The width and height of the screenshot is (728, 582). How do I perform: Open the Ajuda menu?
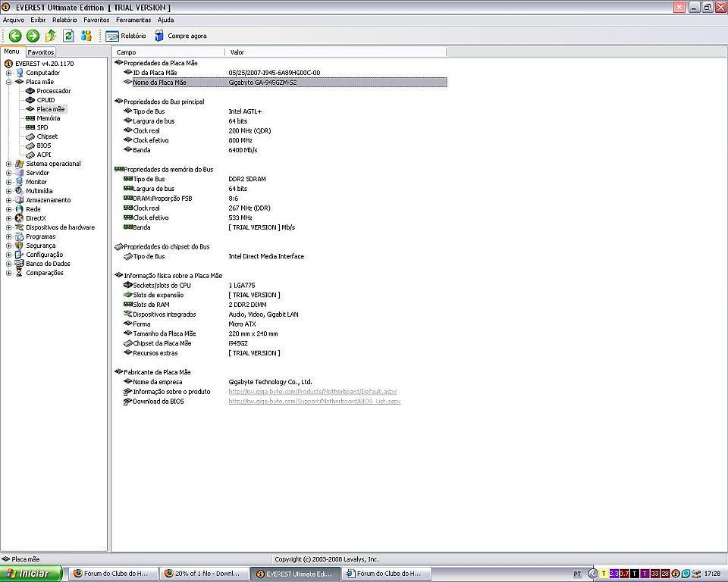[x=166, y=20]
